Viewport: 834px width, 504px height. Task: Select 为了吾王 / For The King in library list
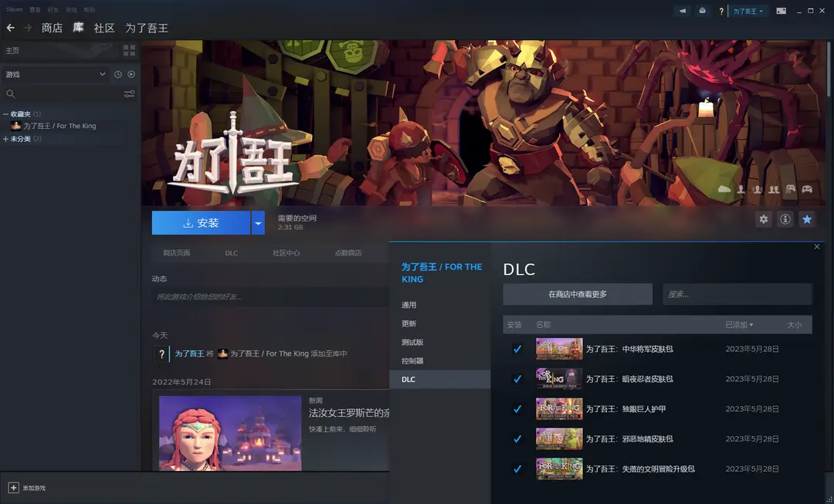[59, 126]
